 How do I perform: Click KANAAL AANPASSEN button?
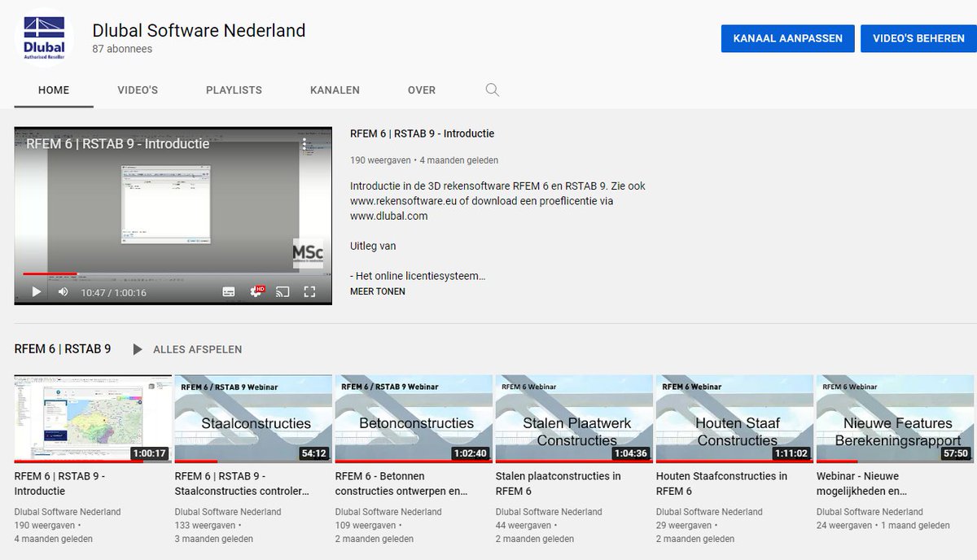point(788,38)
